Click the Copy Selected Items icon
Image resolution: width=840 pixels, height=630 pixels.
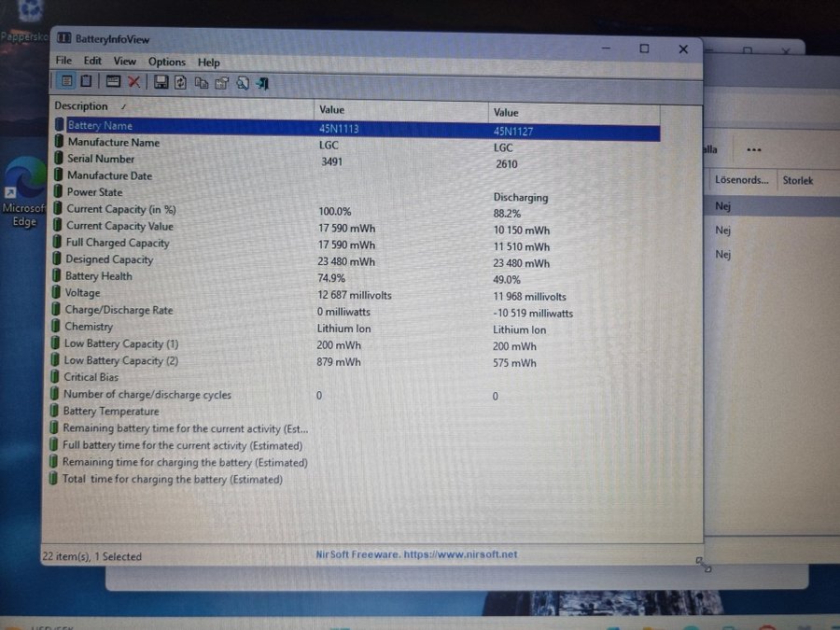(202, 83)
